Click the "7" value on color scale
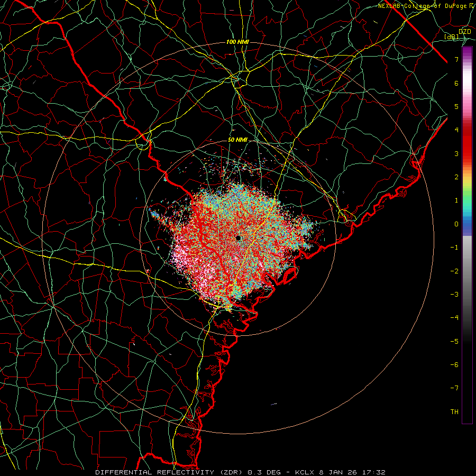The width and height of the screenshot is (476, 476). click(456, 60)
